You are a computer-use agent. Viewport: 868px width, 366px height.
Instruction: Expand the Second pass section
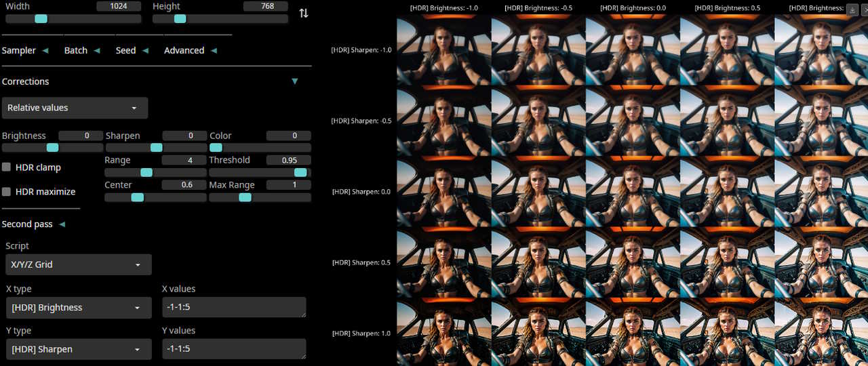pos(33,224)
